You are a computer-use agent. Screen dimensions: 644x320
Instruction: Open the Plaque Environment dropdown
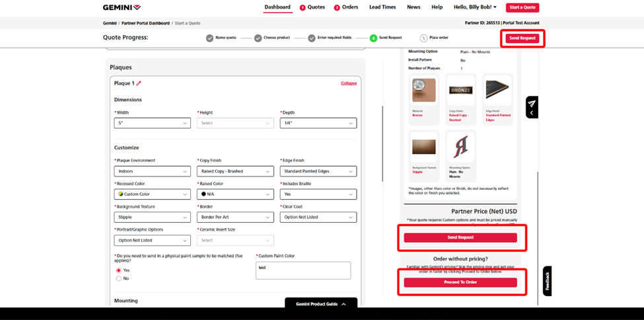click(x=152, y=171)
